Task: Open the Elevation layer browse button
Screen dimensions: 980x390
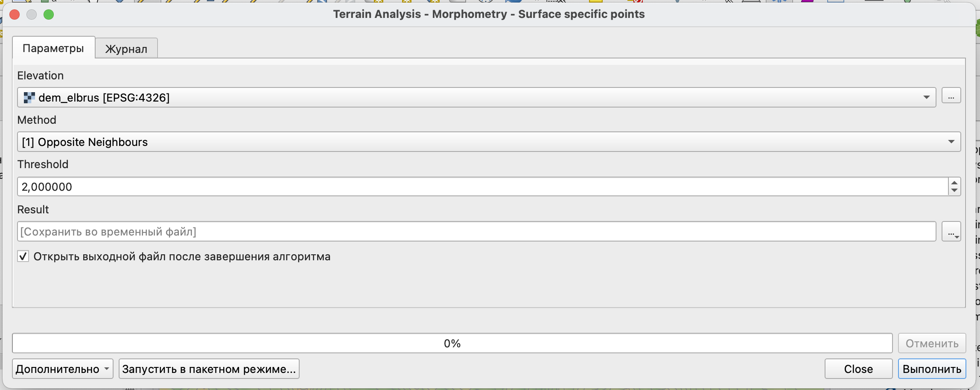Action: coord(951,96)
